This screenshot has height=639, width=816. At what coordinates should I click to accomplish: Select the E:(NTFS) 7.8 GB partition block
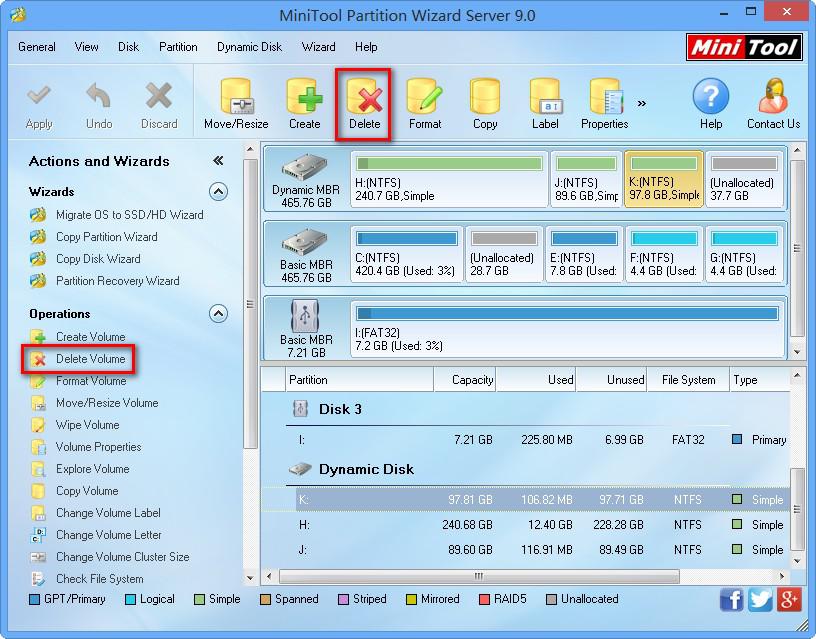pos(584,254)
